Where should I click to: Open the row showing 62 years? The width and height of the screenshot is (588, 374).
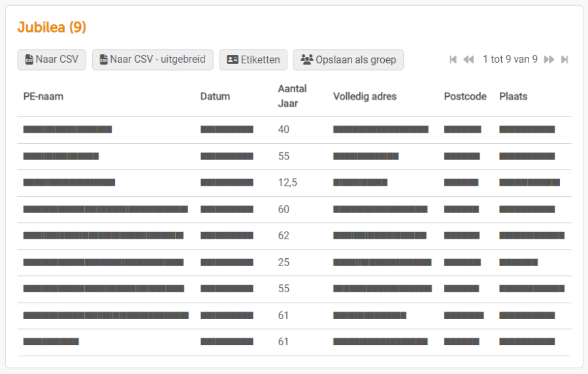point(284,235)
